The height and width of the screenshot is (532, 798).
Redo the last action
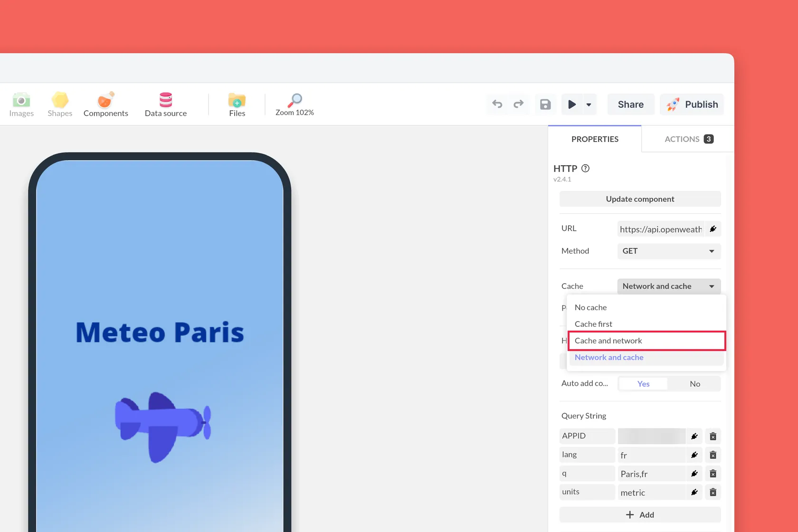tap(519, 104)
